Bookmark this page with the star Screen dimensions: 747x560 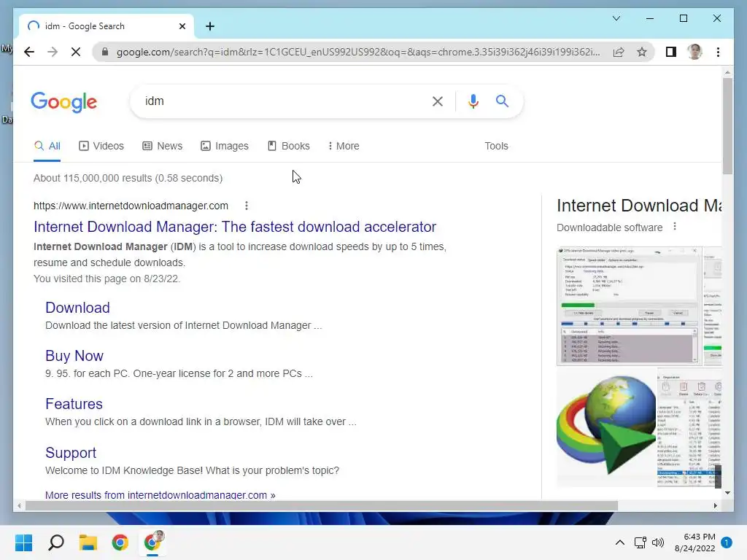pyautogui.click(x=642, y=52)
